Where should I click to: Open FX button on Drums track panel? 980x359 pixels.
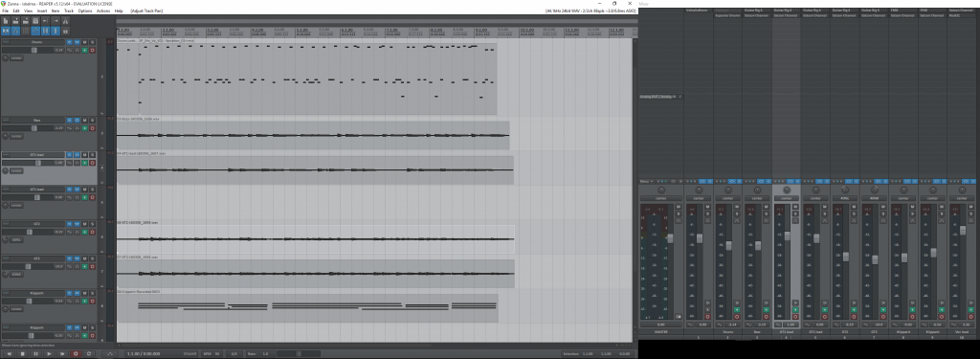click(77, 42)
